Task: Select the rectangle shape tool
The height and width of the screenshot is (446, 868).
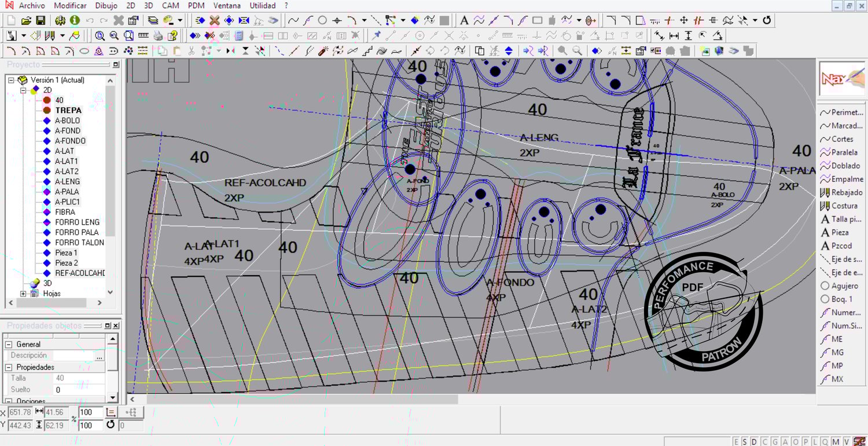Action: click(x=537, y=20)
